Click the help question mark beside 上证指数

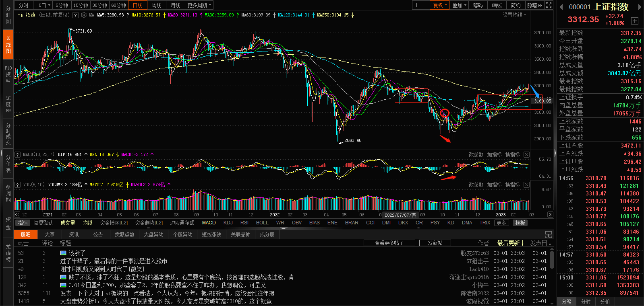(75, 15)
